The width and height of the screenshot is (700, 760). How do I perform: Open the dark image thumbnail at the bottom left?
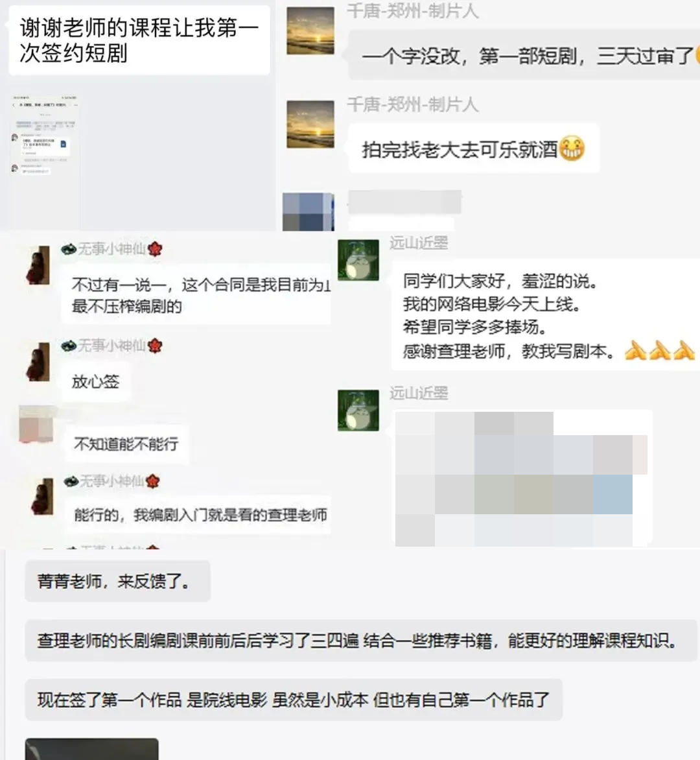(x=91, y=749)
